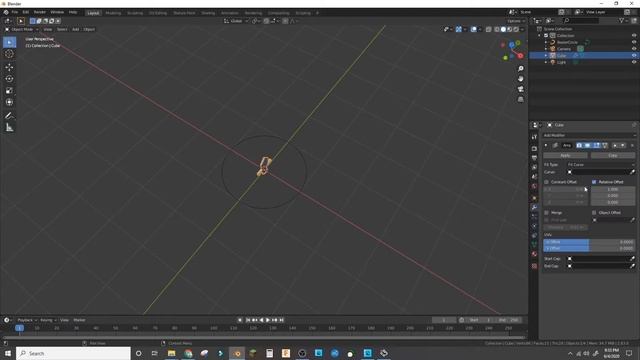
Task: Switch perspective/orthographic grid icon in viewport
Action: [520, 99]
